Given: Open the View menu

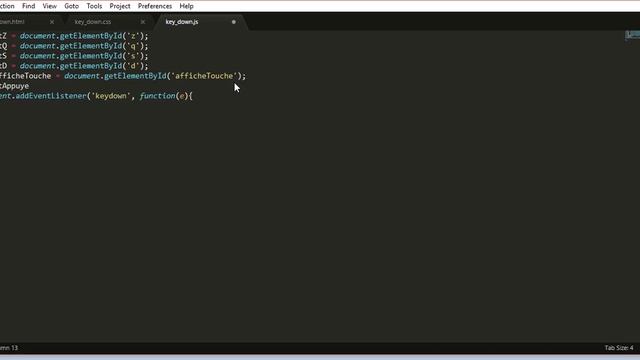Looking at the screenshot, I should [x=49, y=6].
